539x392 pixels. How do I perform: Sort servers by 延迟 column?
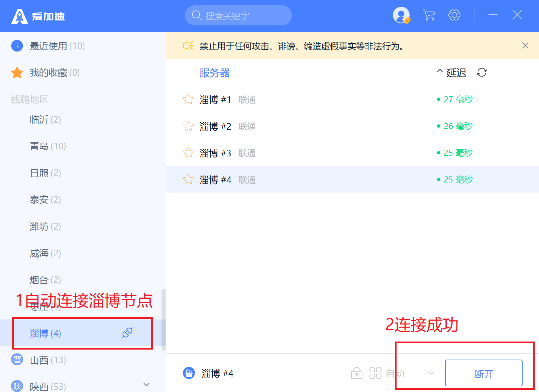pyautogui.click(x=451, y=73)
